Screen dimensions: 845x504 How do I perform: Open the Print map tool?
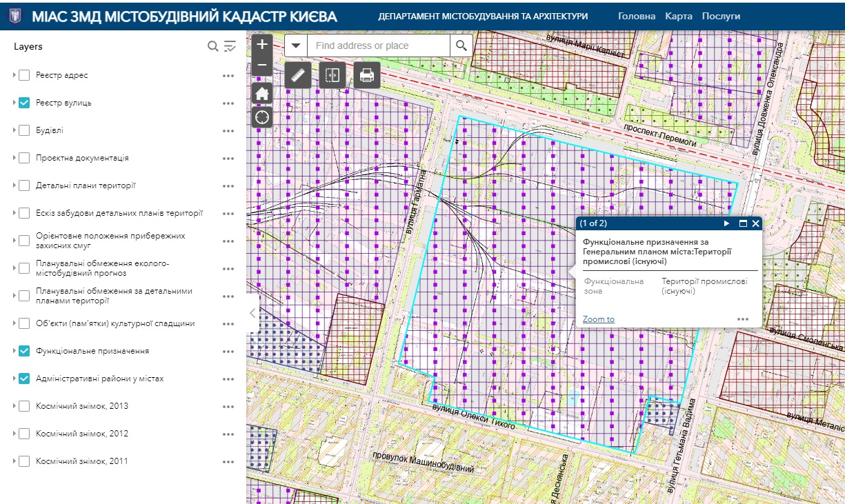pyautogui.click(x=367, y=75)
